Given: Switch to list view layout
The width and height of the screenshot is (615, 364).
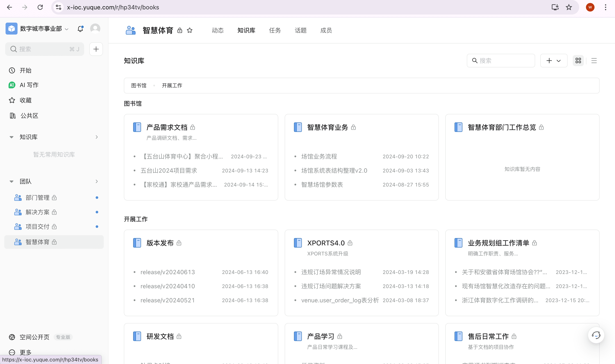Looking at the screenshot, I should [x=594, y=61].
